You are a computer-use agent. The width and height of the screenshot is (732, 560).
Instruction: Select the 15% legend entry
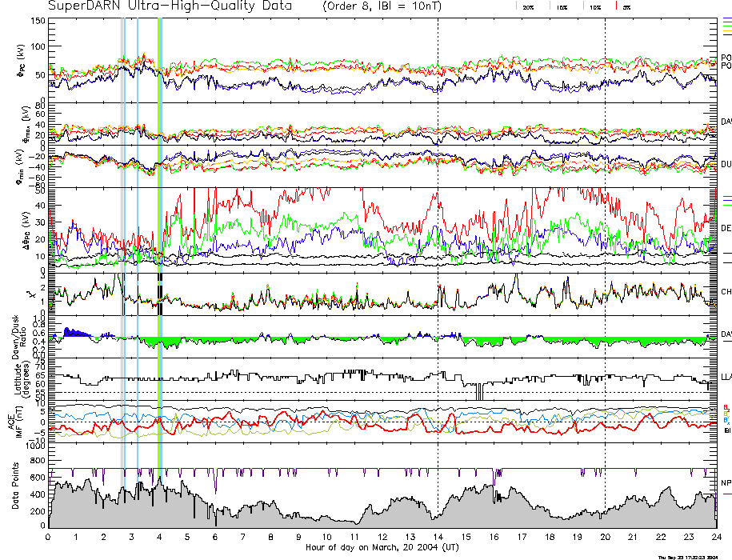[561, 6]
